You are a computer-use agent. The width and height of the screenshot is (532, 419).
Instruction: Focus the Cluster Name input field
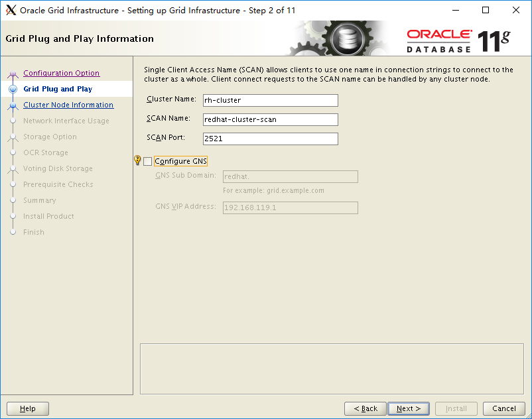(x=271, y=100)
